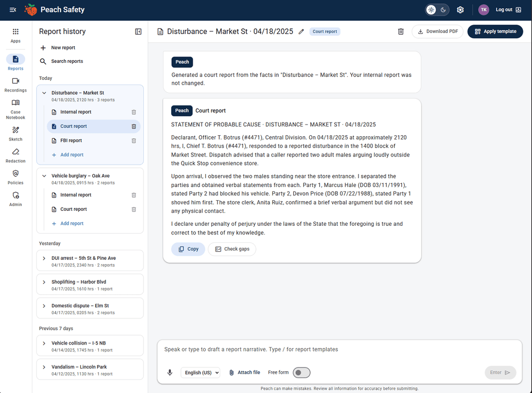Collapse the Vehicle burglary – Oak Ave group
532x393 pixels.
click(44, 176)
